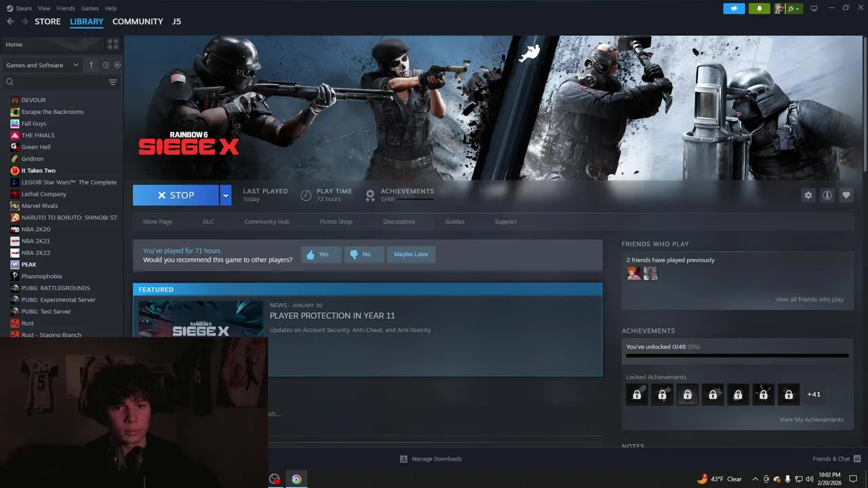Open the DLC link
This screenshot has height=488, width=868.
[x=208, y=222]
